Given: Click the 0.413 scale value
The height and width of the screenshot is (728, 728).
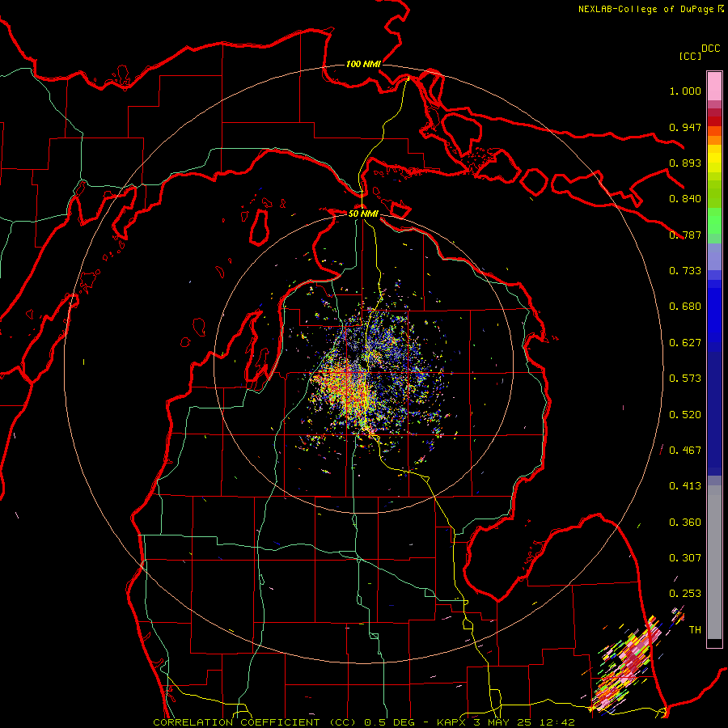Looking at the screenshot, I should coord(685,486).
